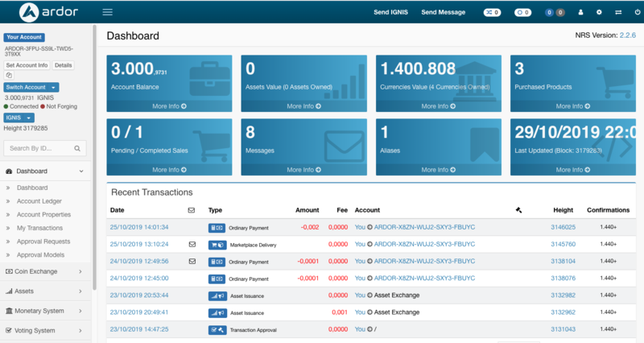Open settings gear icon in top bar
Viewport: 644px width, 343px height.
599,12
